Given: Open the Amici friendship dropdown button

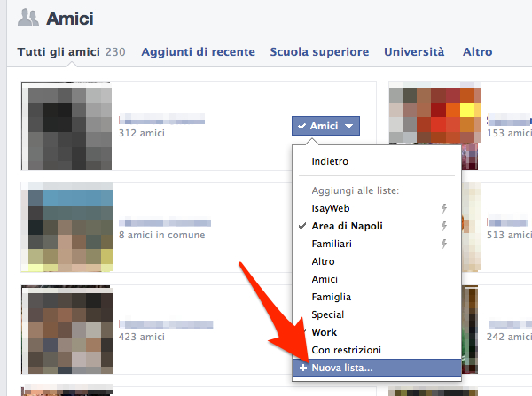Looking at the screenshot, I should 325,126.
